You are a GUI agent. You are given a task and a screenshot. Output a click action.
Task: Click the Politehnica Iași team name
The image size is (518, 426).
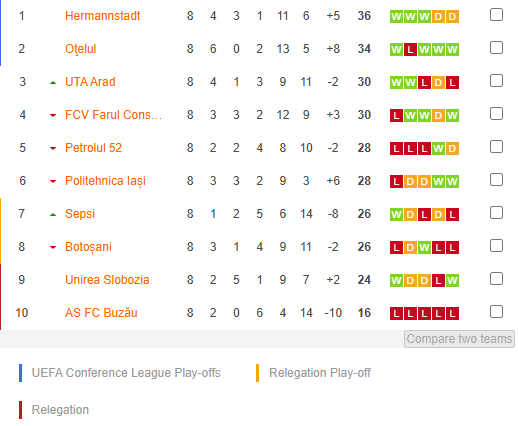click(105, 181)
